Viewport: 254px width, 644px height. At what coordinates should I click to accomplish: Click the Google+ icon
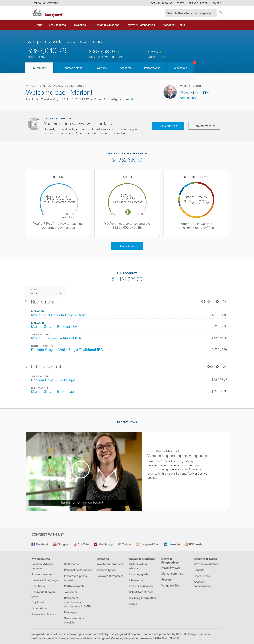[x=55, y=544]
